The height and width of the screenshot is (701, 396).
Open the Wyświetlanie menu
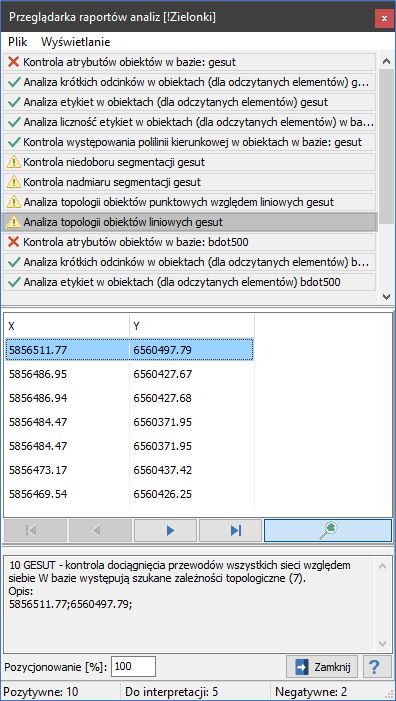click(x=76, y=42)
